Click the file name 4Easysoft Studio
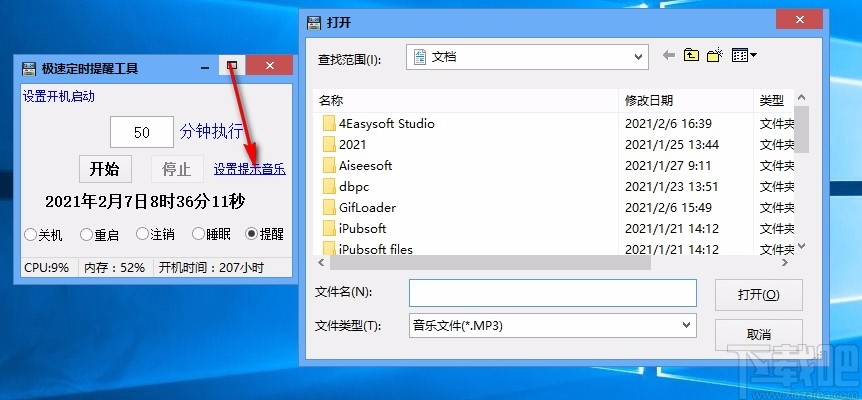This screenshot has width=862, height=400. [387, 124]
